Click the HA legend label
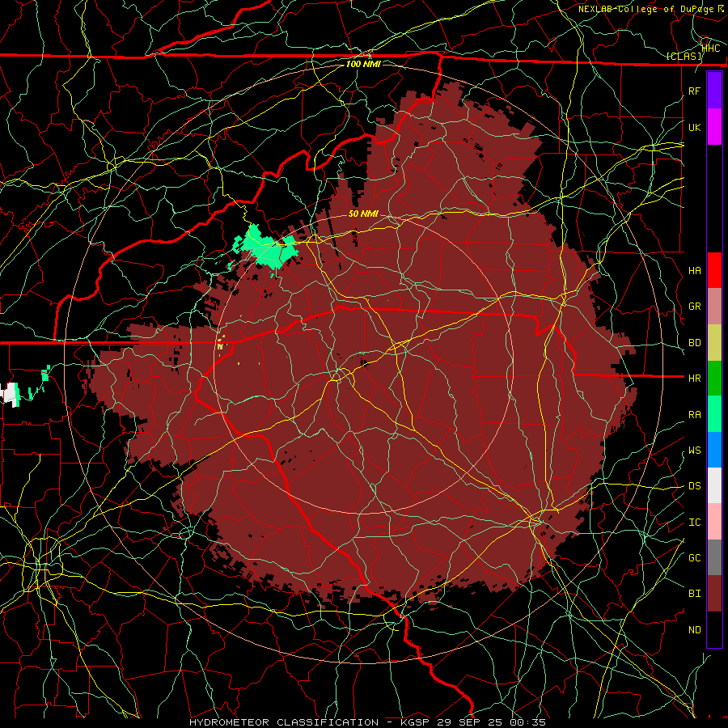 (695, 270)
